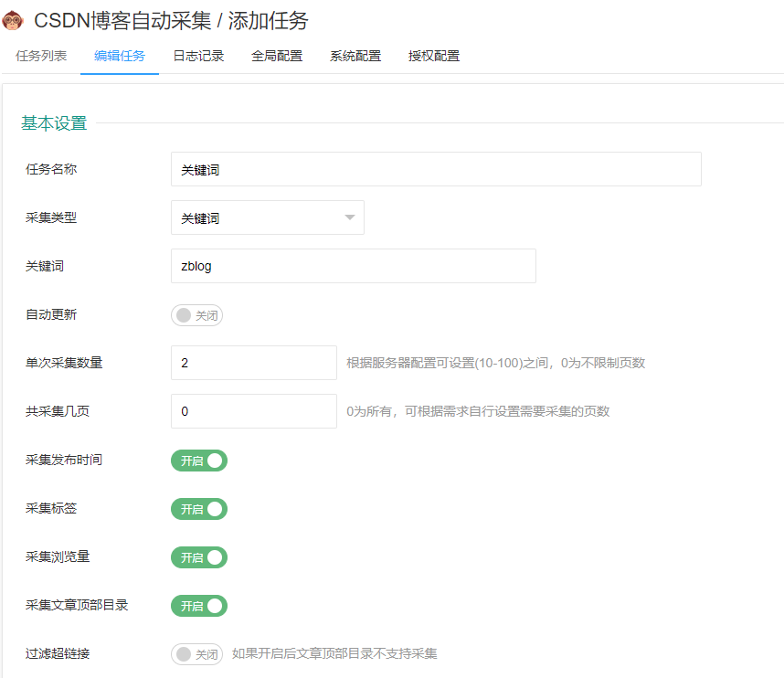The width and height of the screenshot is (784, 678).
Task: Edit the 单次采集数量 field
Action: point(254,363)
